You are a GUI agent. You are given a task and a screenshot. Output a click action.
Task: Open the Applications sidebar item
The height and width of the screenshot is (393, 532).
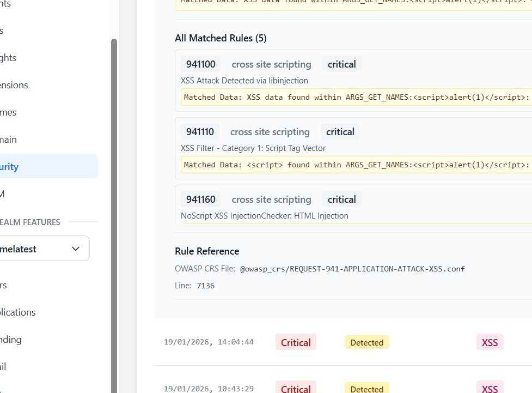pyautogui.click(x=18, y=312)
